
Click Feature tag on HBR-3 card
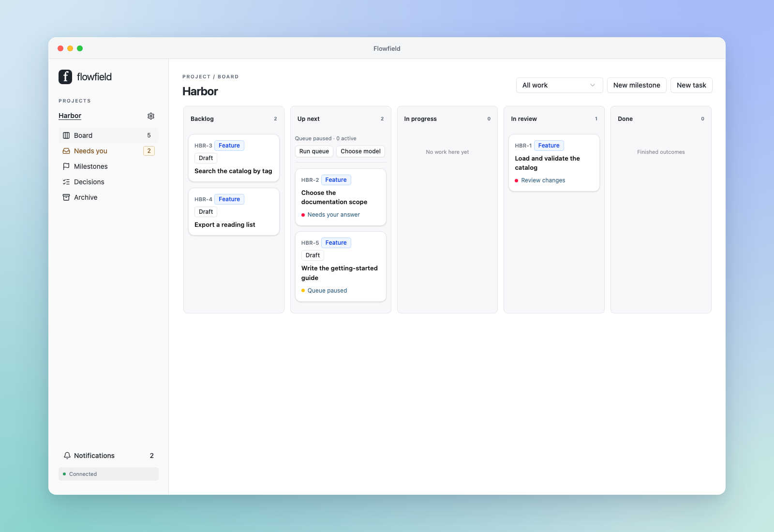(229, 146)
